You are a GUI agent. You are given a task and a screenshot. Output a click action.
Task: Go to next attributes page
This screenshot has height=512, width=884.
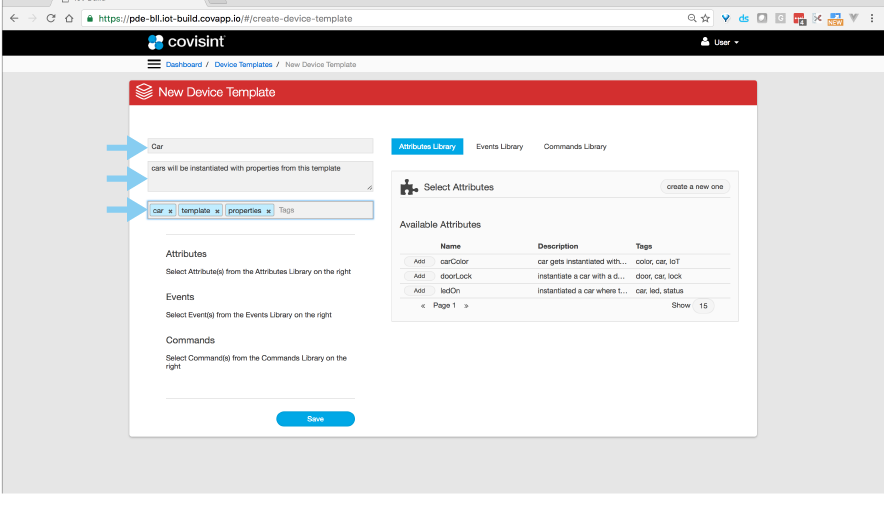coord(465,305)
